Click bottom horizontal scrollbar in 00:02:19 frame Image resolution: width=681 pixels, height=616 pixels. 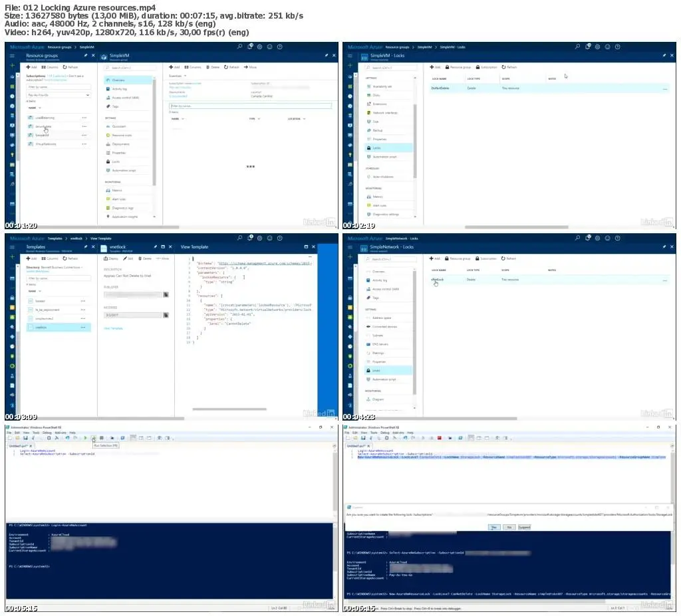coord(516,227)
